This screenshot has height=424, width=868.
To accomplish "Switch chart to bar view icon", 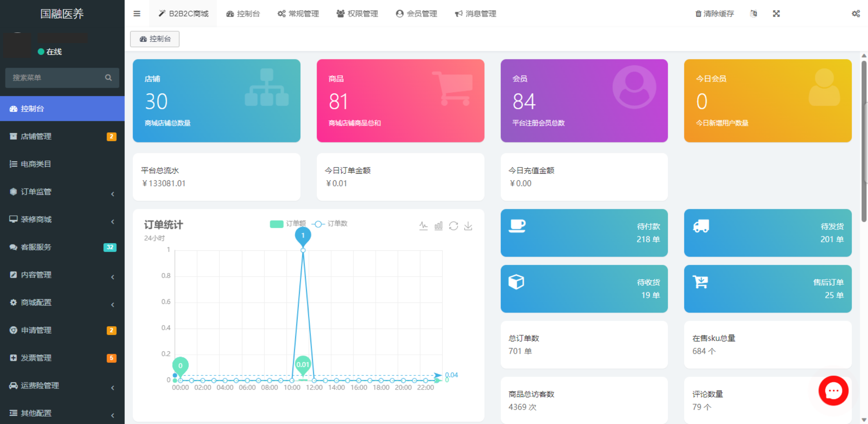I will (x=438, y=226).
